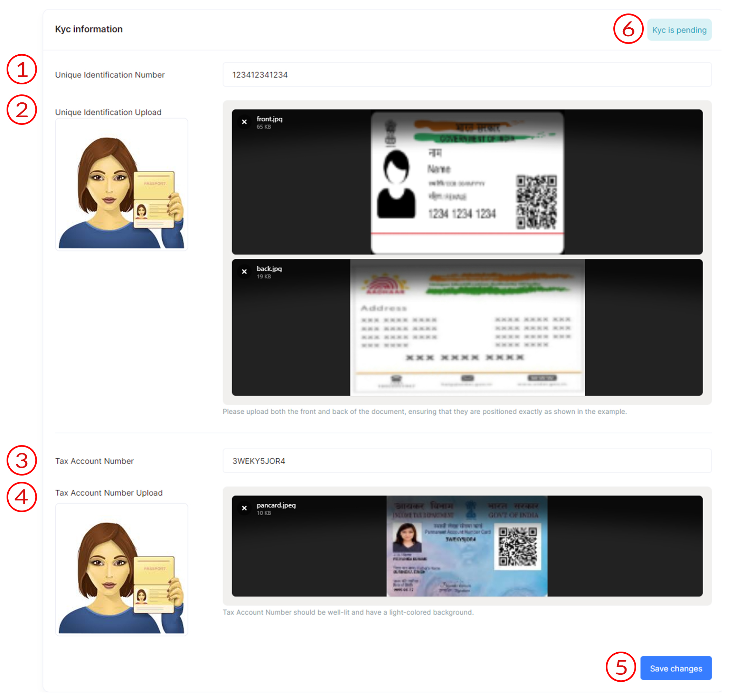The width and height of the screenshot is (735, 700).
Task: Click the Tax Account example passport illustration
Action: pyautogui.click(x=122, y=570)
